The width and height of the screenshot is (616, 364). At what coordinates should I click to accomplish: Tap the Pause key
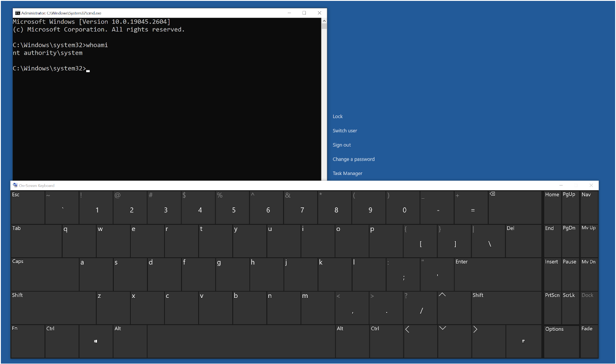pyautogui.click(x=570, y=274)
